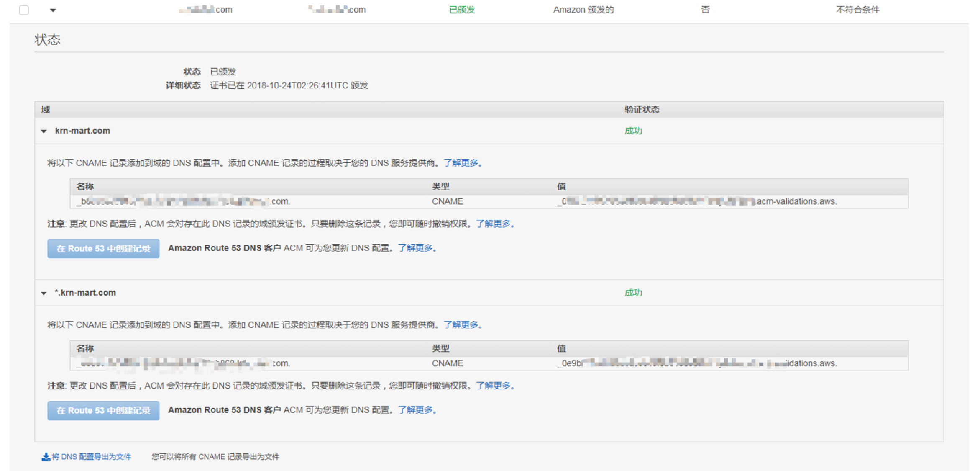Open 'Learn more' beside first Route 53 button
Image resolution: width=980 pixels, height=471 pixels.
pyautogui.click(x=416, y=248)
